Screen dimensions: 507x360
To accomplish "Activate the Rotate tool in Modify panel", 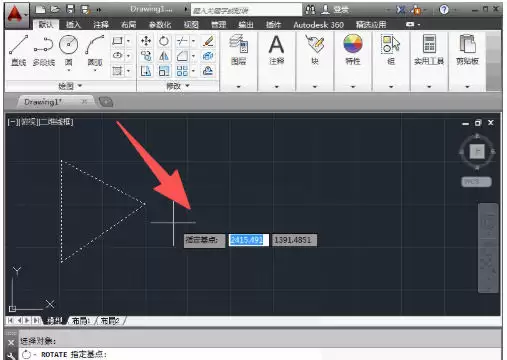I will pyautogui.click(x=164, y=41).
